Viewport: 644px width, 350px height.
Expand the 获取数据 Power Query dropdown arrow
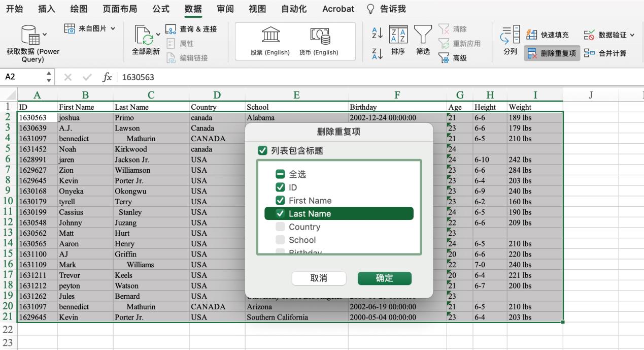(45, 35)
